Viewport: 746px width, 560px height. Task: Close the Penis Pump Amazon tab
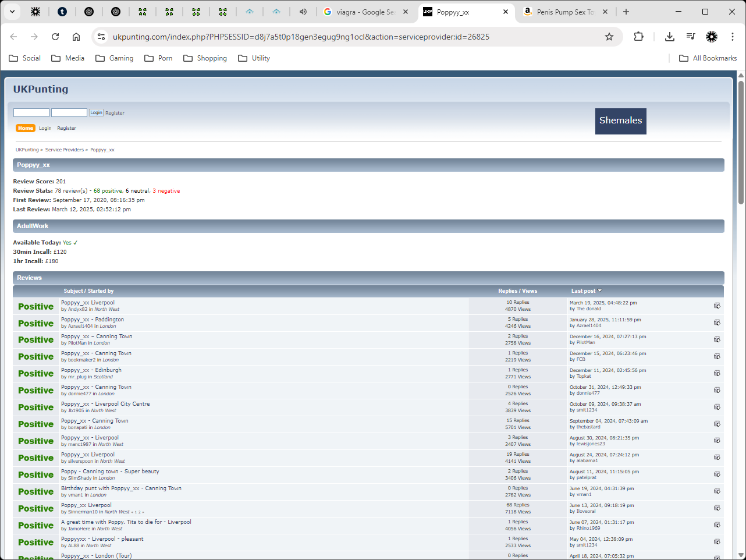pyautogui.click(x=605, y=12)
